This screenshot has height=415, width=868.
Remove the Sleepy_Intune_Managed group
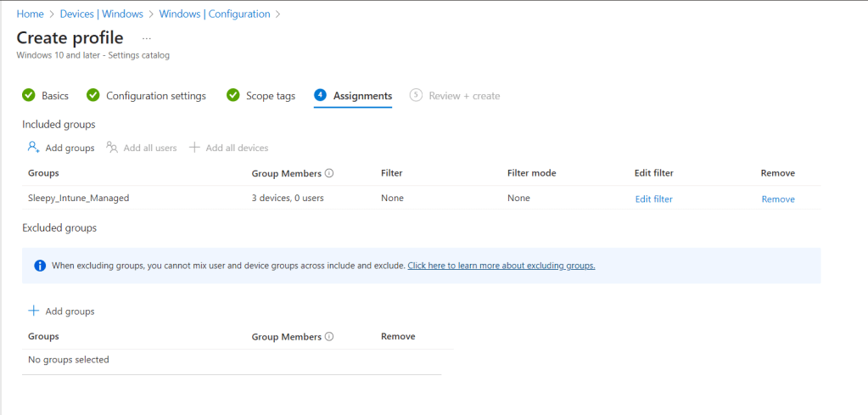pos(778,199)
